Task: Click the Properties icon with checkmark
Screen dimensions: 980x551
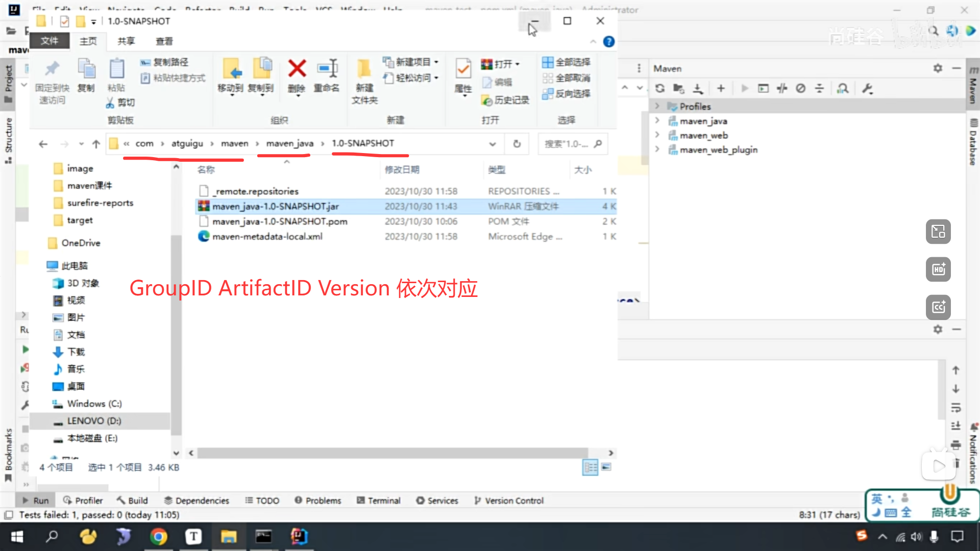Action: tap(463, 69)
